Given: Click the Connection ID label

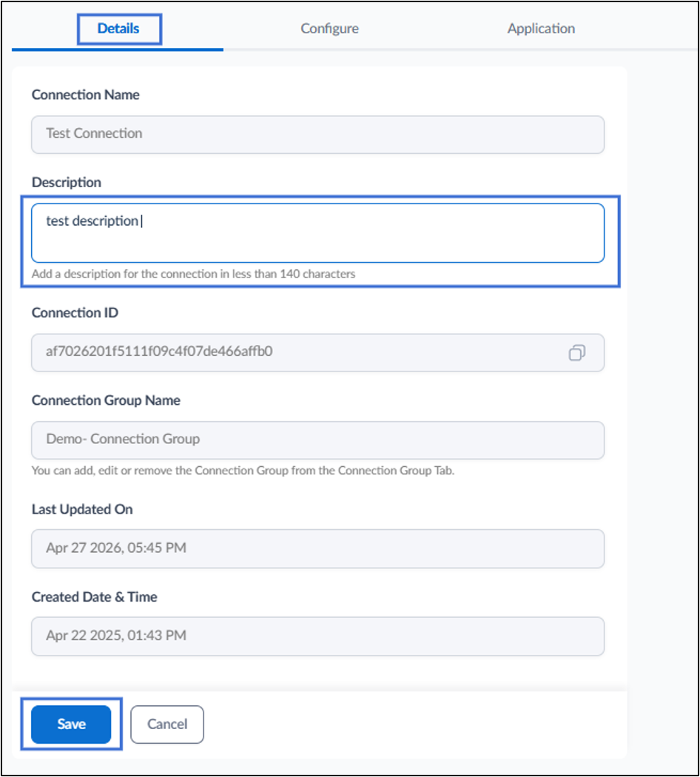Looking at the screenshot, I should click(75, 313).
